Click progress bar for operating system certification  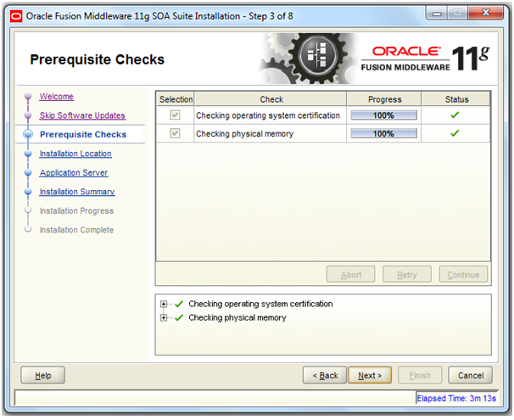coord(384,115)
